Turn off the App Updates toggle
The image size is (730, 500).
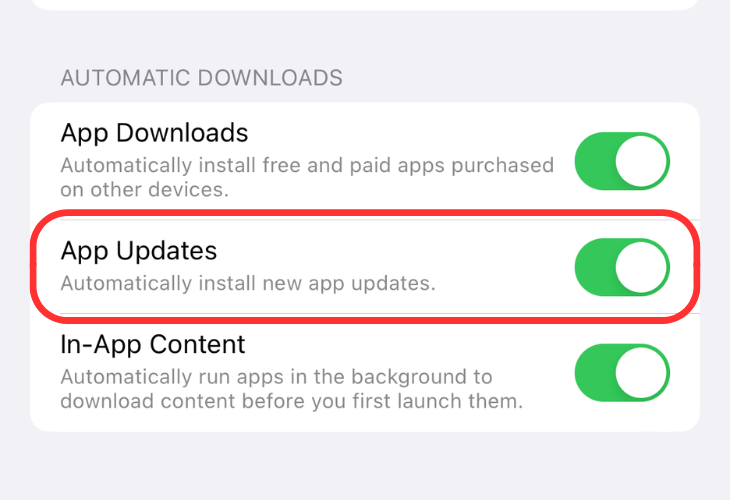click(622, 267)
